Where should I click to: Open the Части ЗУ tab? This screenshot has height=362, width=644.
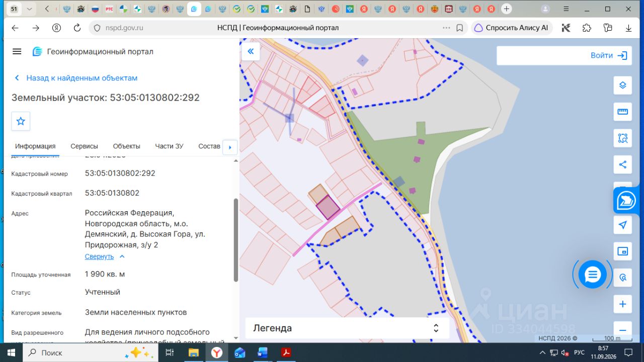pos(169,146)
